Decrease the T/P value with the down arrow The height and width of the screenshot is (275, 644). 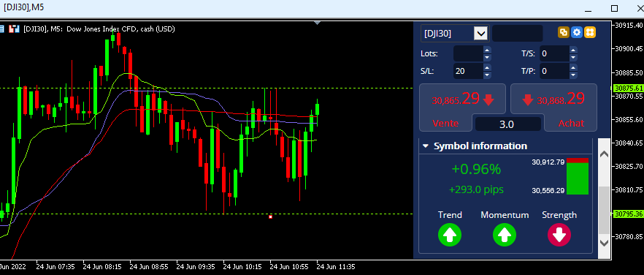coord(573,75)
